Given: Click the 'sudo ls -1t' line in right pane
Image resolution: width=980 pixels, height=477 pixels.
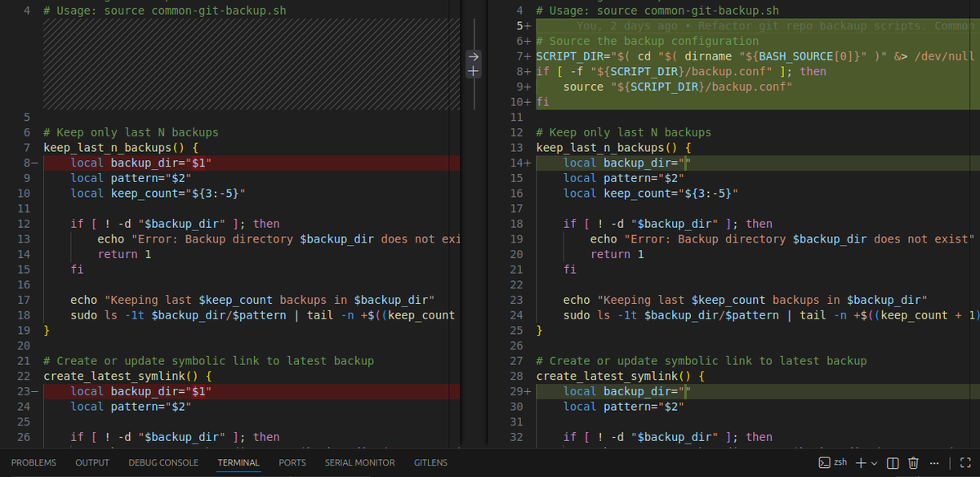Looking at the screenshot, I should click(769, 315).
